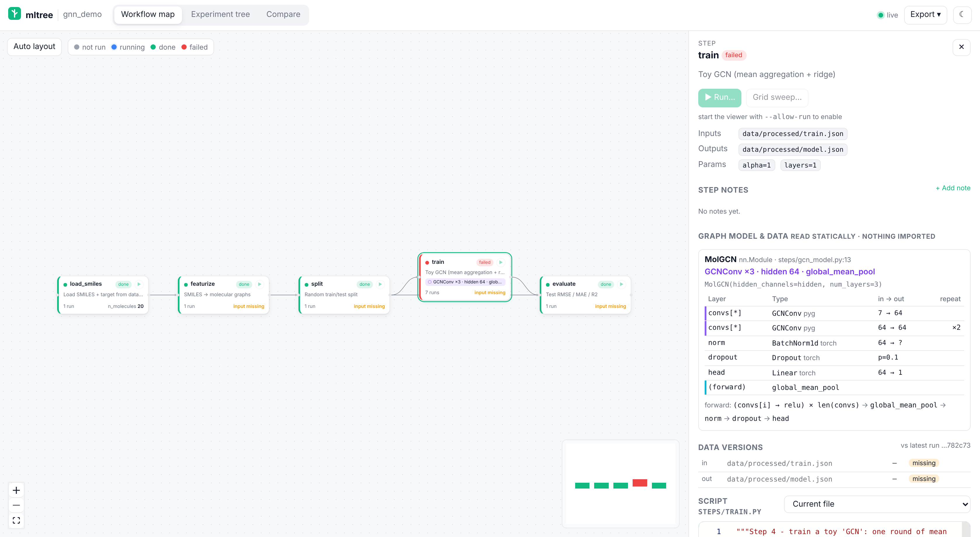Click the data/processed/train.json input chip
The width and height of the screenshot is (980, 537).
(x=792, y=134)
